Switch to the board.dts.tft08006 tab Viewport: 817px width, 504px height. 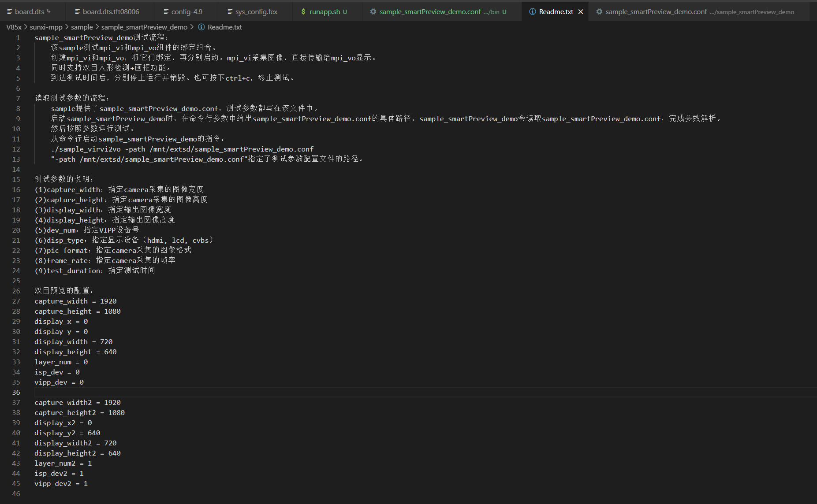tap(110, 12)
